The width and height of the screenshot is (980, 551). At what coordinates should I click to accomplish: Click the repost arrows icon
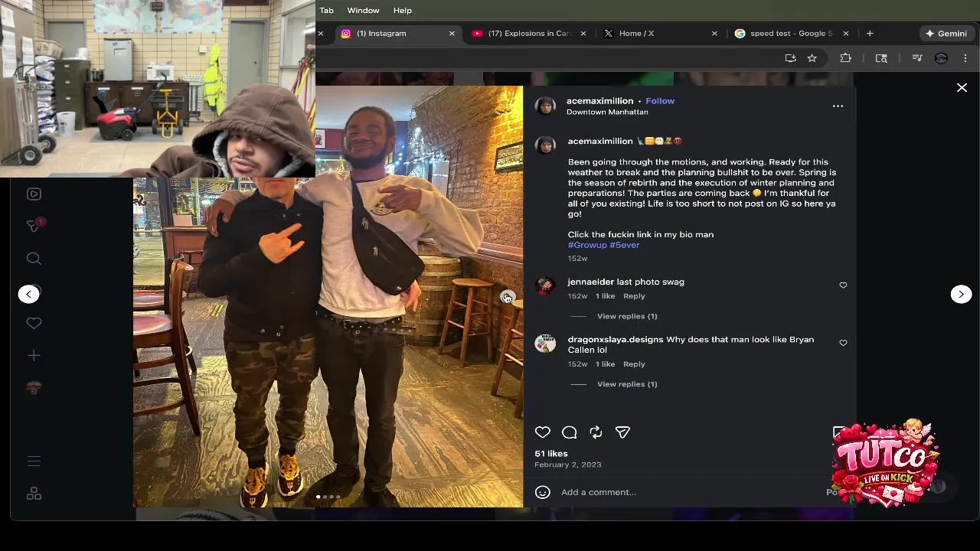596,432
